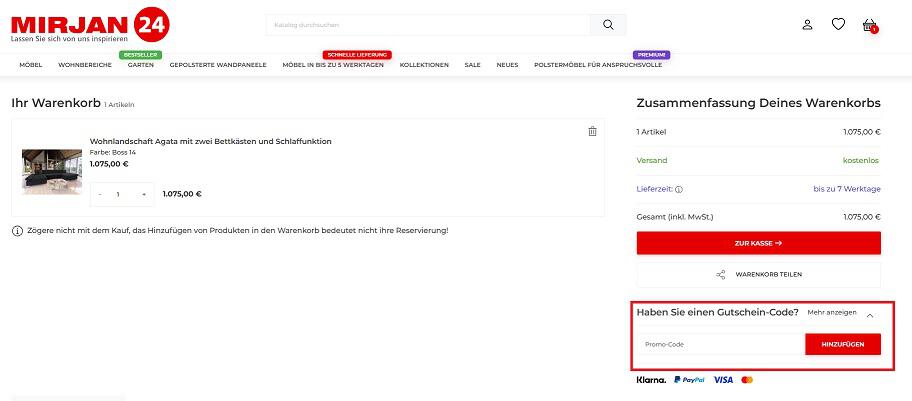This screenshot has height=401, width=912.
Task: Click the quantity field showing 1
Action: coord(118,194)
